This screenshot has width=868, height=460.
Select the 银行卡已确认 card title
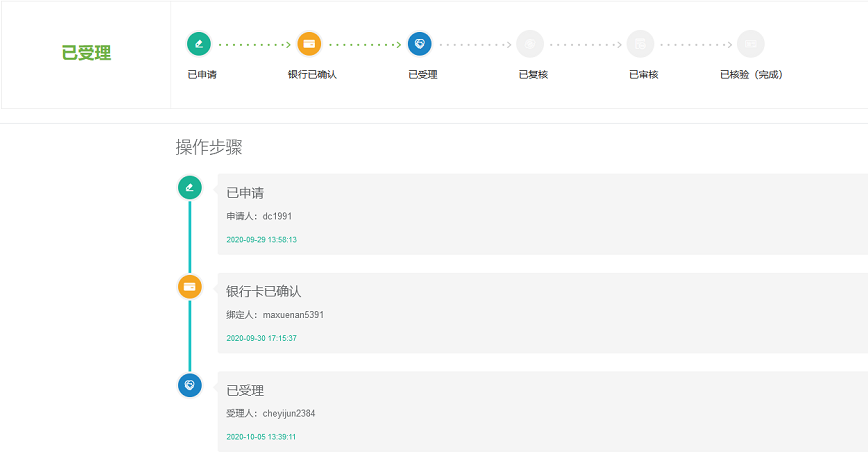(x=263, y=291)
